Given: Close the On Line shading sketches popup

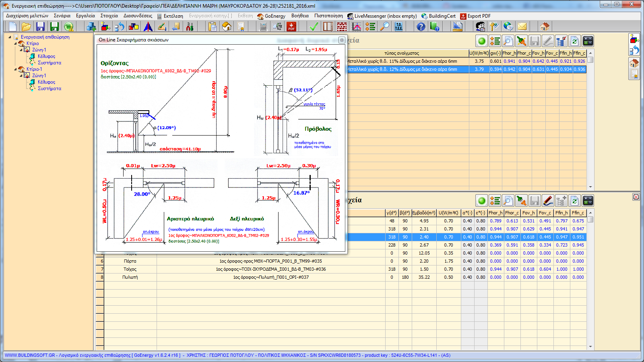Looking at the screenshot, I should tap(342, 40).
